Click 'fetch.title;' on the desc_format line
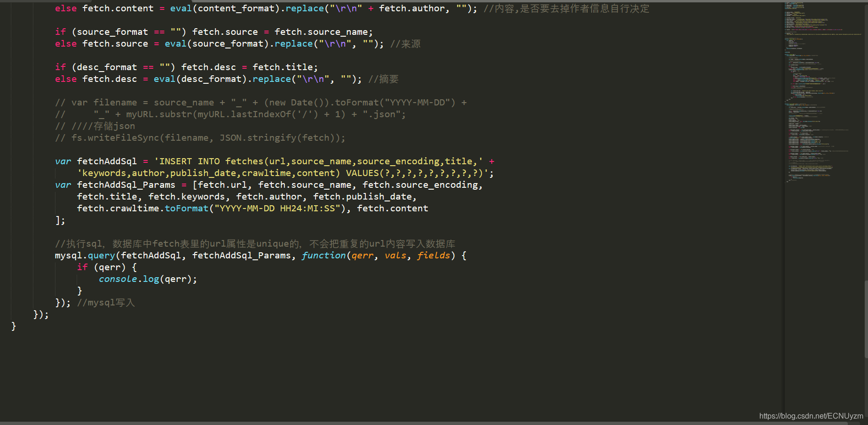The height and width of the screenshot is (425, 868). pos(285,67)
